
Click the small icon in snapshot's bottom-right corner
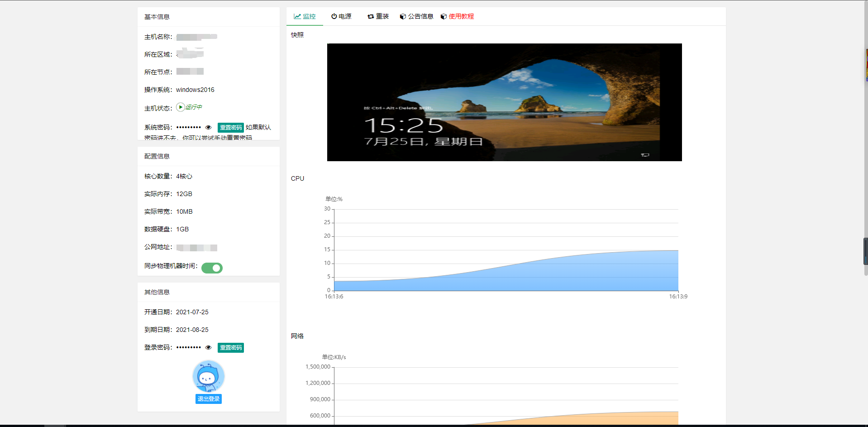[x=645, y=155]
